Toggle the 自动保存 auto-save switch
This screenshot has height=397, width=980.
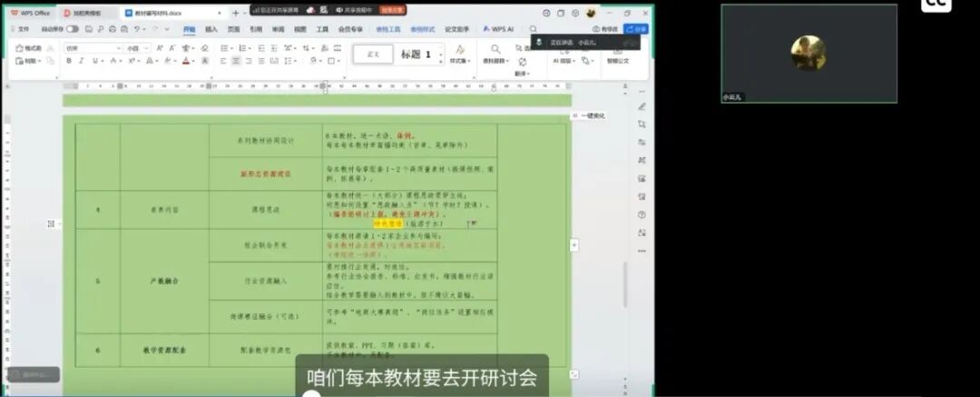(x=72, y=29)
